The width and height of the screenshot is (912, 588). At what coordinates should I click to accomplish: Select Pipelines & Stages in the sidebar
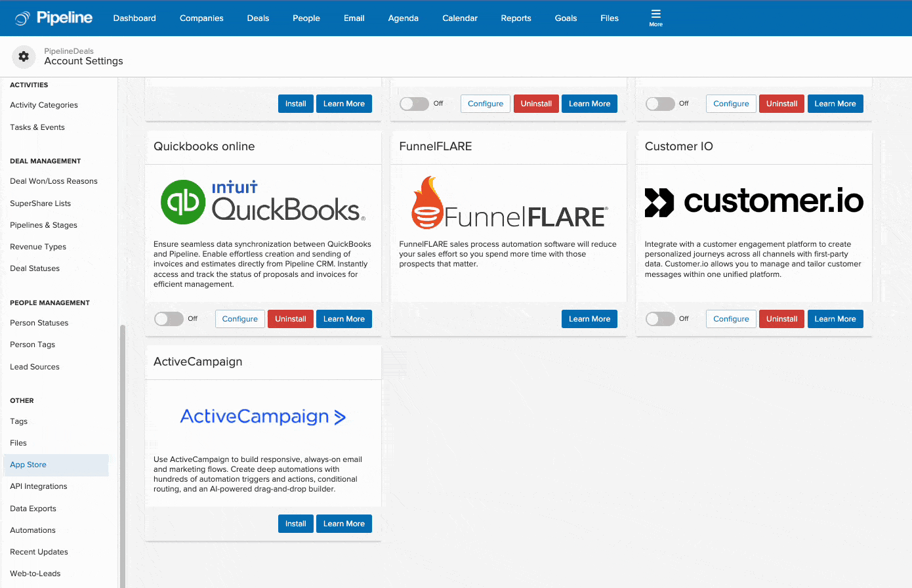[43, 225]
